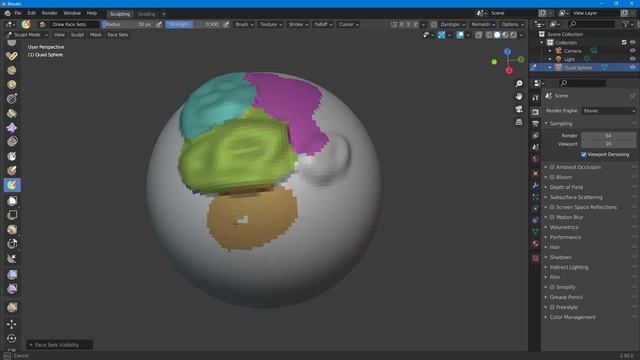
Task: Adjust the brush Radius slider
Action: (127, 24)
